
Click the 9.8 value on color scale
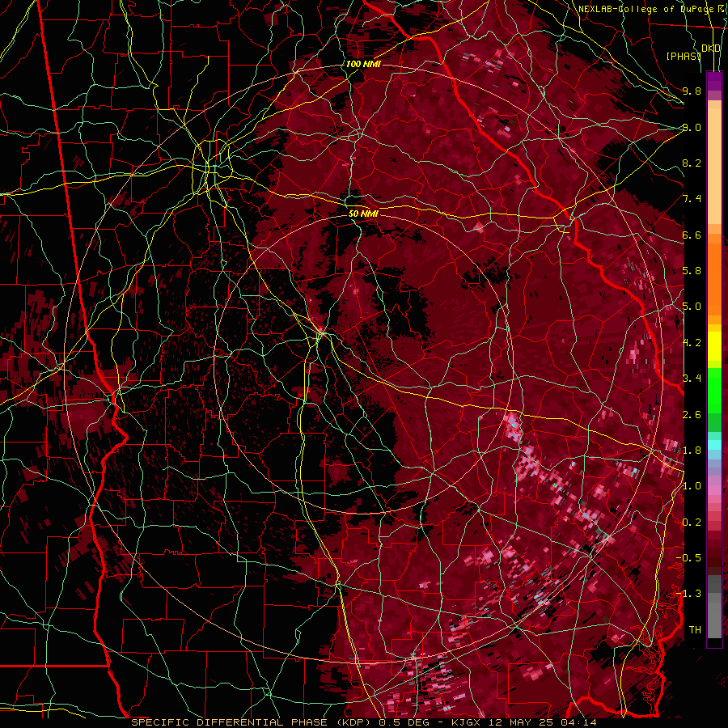tap(692, 91)
